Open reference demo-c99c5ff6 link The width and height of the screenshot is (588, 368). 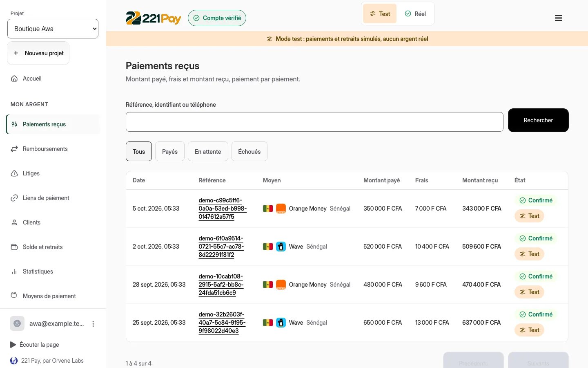[223, 209]
